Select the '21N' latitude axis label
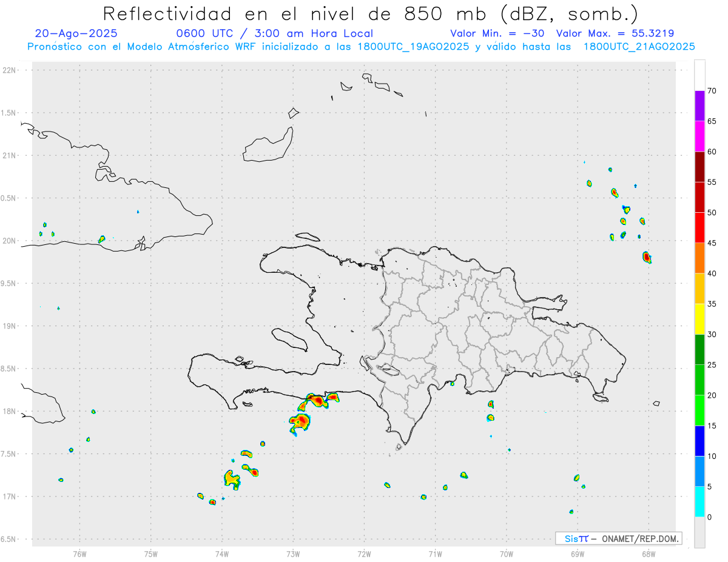 tap(10, 156)
